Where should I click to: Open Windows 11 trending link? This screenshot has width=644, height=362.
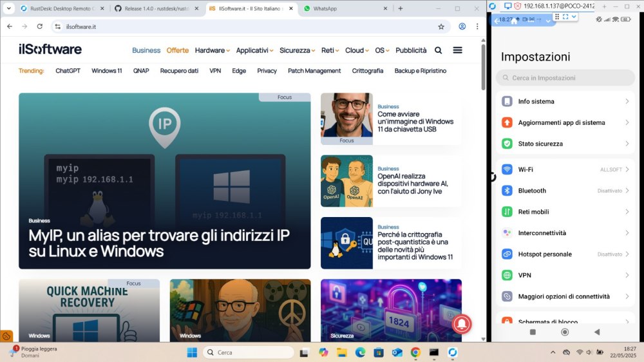pos(107,71)
